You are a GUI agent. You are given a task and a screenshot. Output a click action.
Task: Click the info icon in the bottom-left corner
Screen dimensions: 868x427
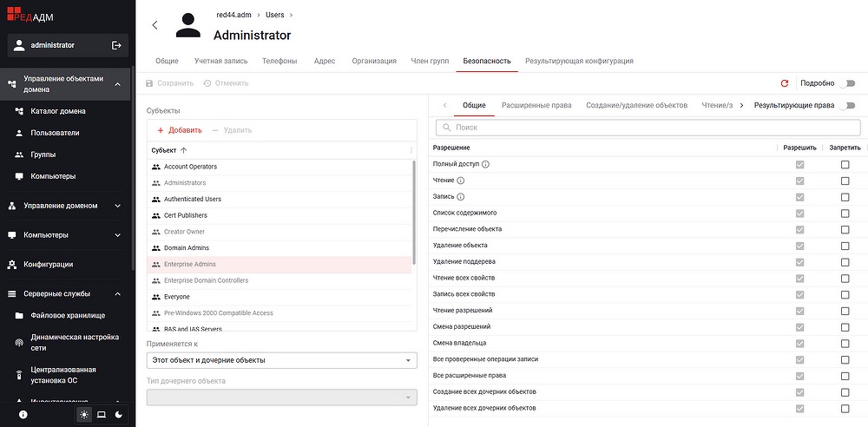tap(23, 415)
